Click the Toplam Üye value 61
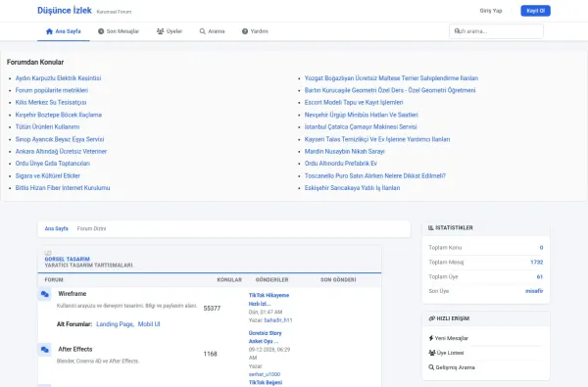Image resolution: width=588 pixels, height=387 pixels. pyautogui.click(x=540, y=276)
